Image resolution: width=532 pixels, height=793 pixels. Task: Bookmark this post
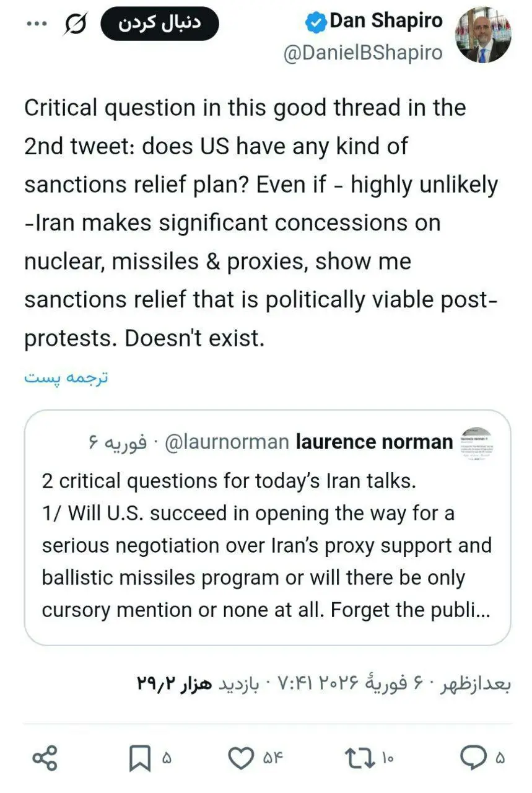[x=139, y=758]
